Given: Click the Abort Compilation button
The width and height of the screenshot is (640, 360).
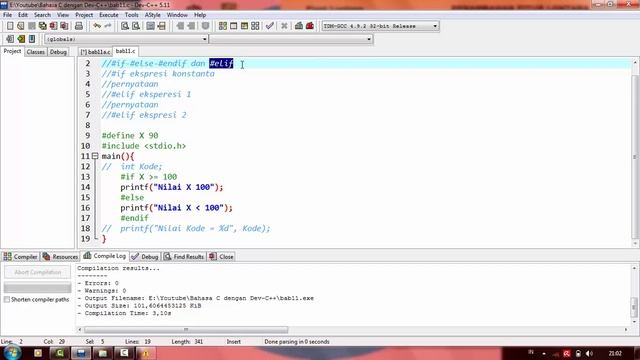Looking at the screenshot, I should (38, 272).
